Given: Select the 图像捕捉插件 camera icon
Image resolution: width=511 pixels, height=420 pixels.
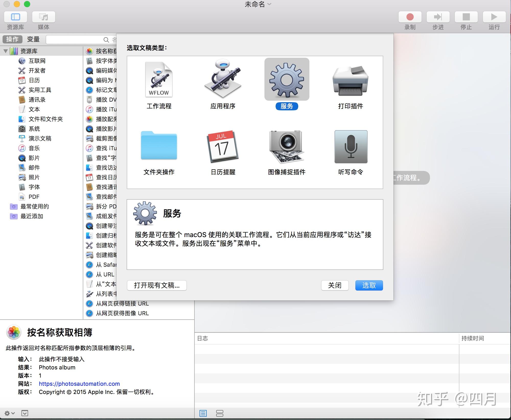Looking at the screenshot, I should click(287, 146).
